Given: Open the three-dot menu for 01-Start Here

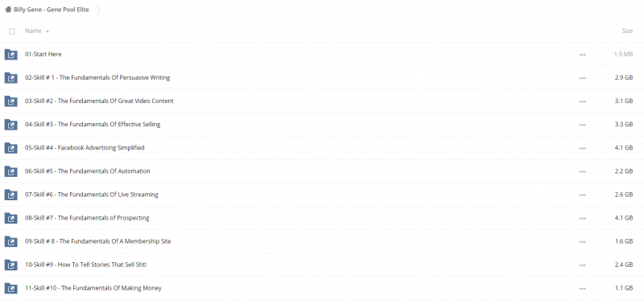Looking at the screenshot, I should [582, 55].
